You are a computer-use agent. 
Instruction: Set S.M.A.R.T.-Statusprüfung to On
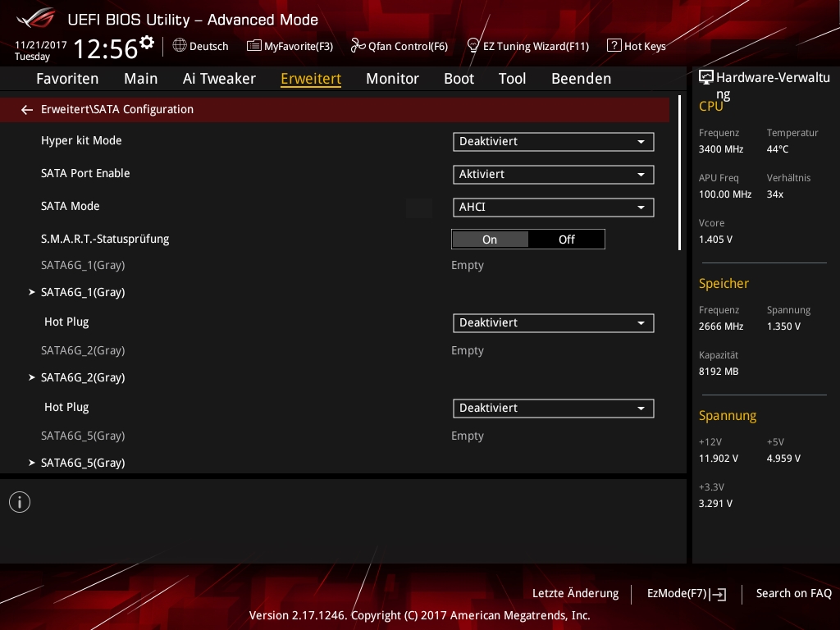490,240
